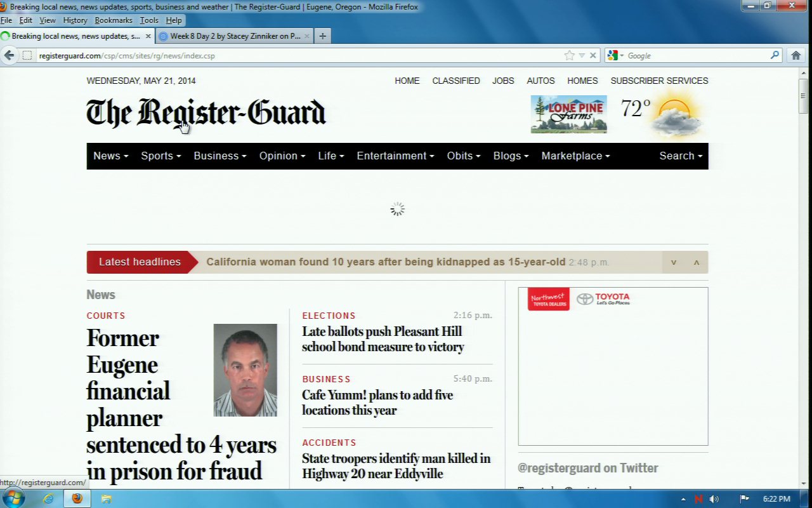Open the Bookmarks menu
Viewport: 812px width, 508px height.
point(114,20)
